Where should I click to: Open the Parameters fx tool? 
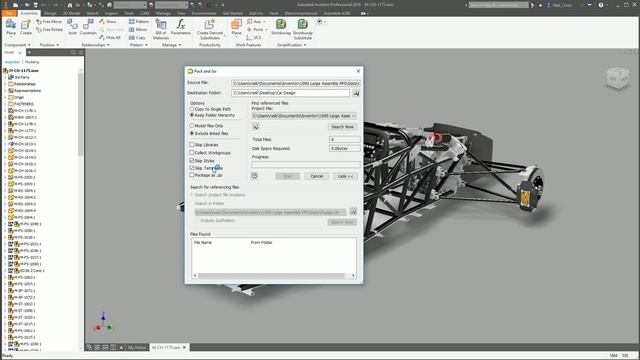pos(180,27)
